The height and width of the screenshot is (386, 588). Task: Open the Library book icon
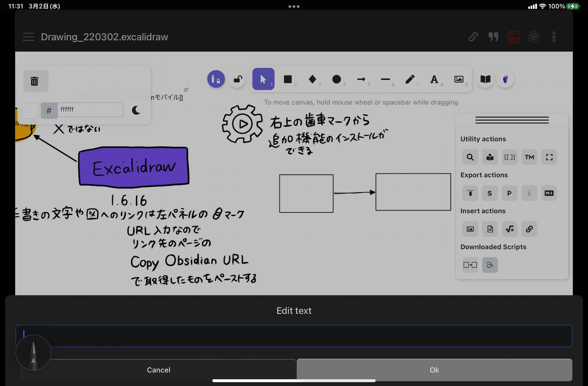tap(485, 79)
